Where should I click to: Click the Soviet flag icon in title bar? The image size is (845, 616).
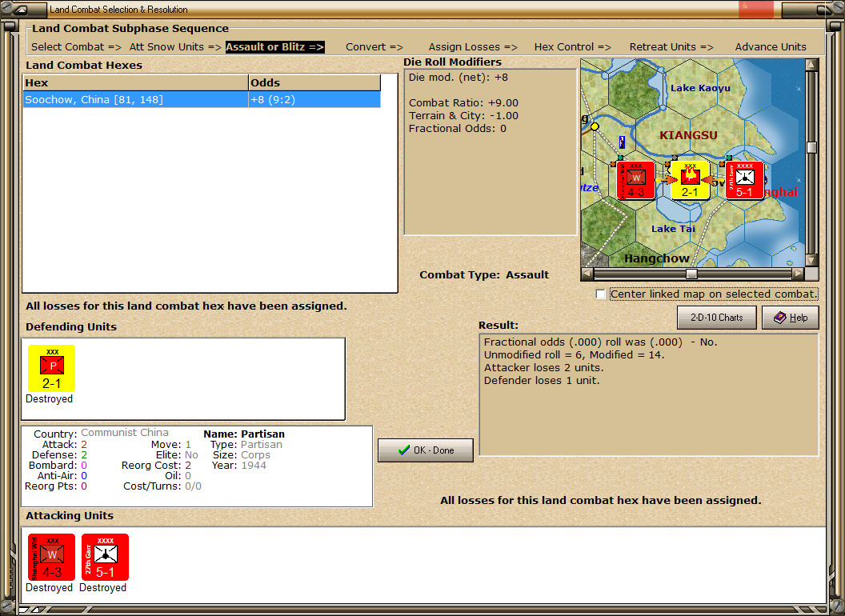click(x=756, y=10)
